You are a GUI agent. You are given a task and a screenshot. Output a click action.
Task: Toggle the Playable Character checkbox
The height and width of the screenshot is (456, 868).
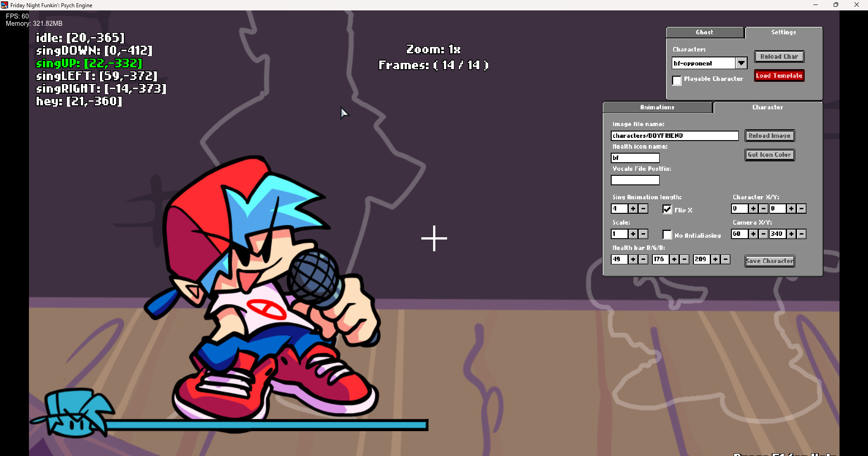[677, 80]
